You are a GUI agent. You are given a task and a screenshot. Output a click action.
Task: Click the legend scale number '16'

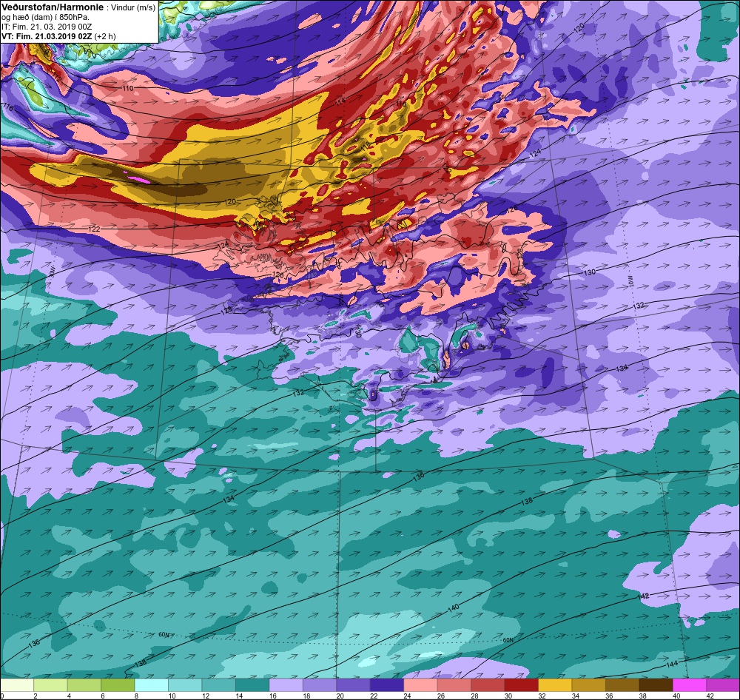273,696
